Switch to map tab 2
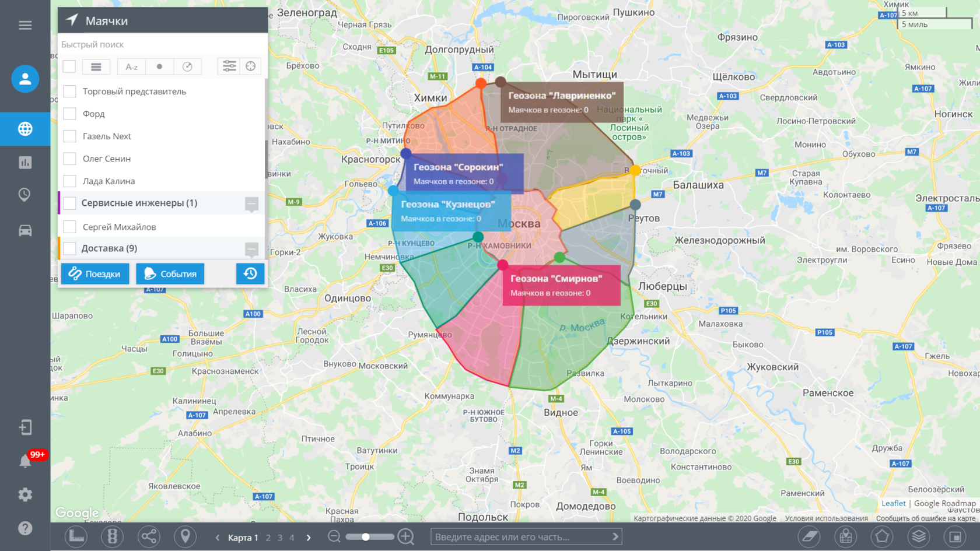Screen dimensions: 980x551 [x=268, y=538]
